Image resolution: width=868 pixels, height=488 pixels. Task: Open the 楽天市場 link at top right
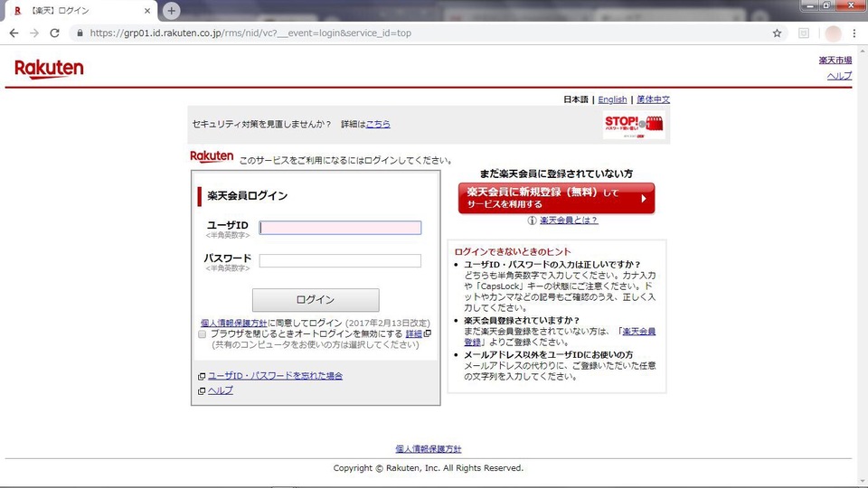point(835,60)
